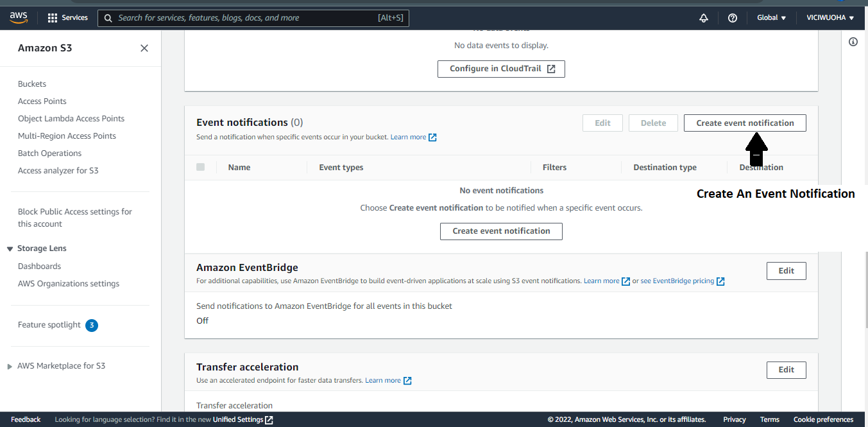This screenshot has width=868, height=427.
Task: Click the top Create event notification button
Action: click(x=745, y=123)
